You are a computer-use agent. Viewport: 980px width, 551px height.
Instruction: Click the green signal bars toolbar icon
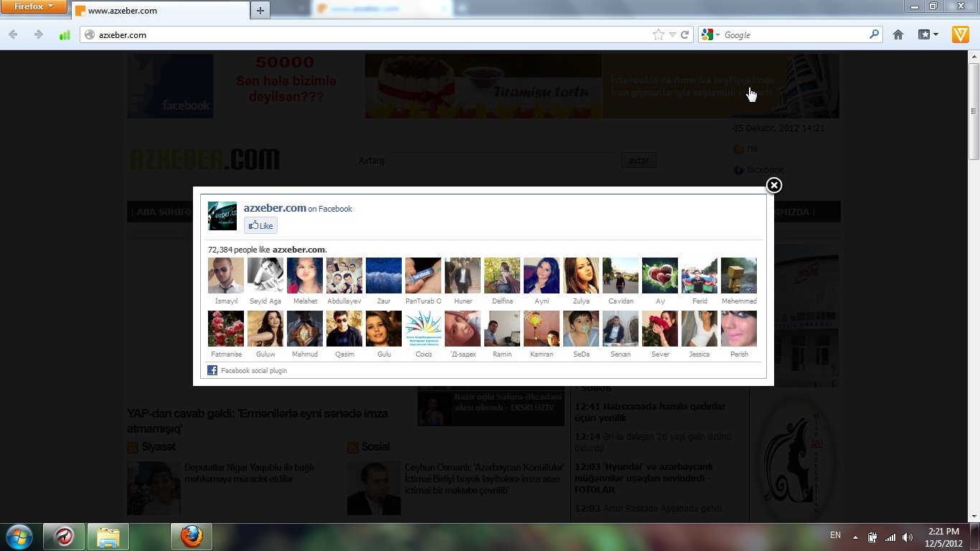pos(65,34)
